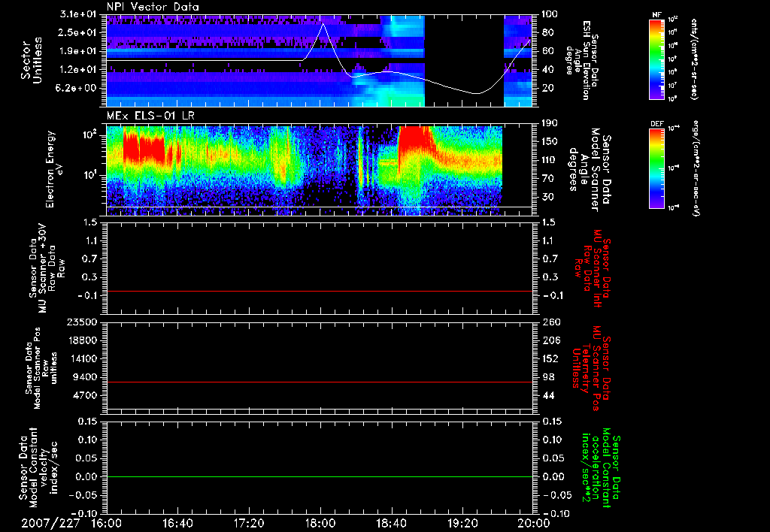
Task: Click the "20:00" time axis label
Action: (x=534, y=523)
